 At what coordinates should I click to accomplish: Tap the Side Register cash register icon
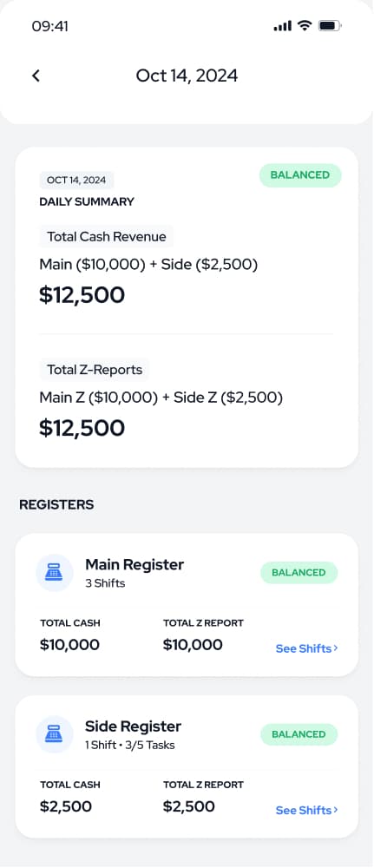pos(54,734)
